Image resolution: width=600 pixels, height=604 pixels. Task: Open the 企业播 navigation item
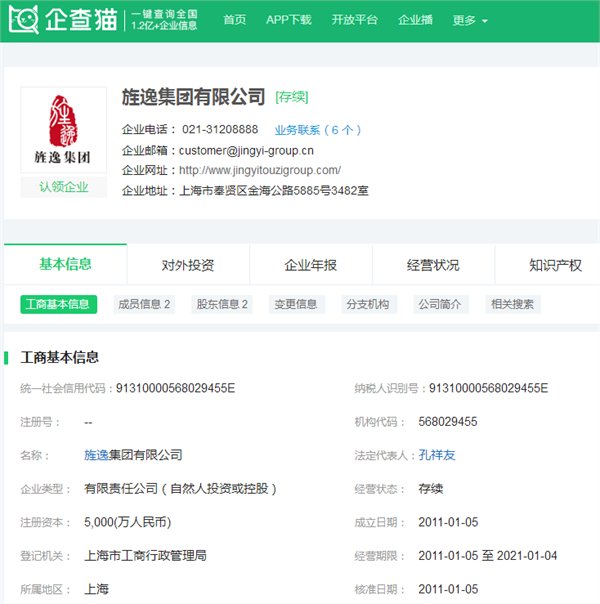[415, 20]
